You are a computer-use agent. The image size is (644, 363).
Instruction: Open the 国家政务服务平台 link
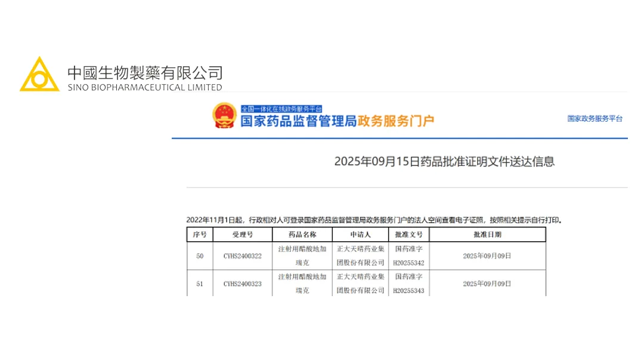pyautogui.click(x=595, y=119)
